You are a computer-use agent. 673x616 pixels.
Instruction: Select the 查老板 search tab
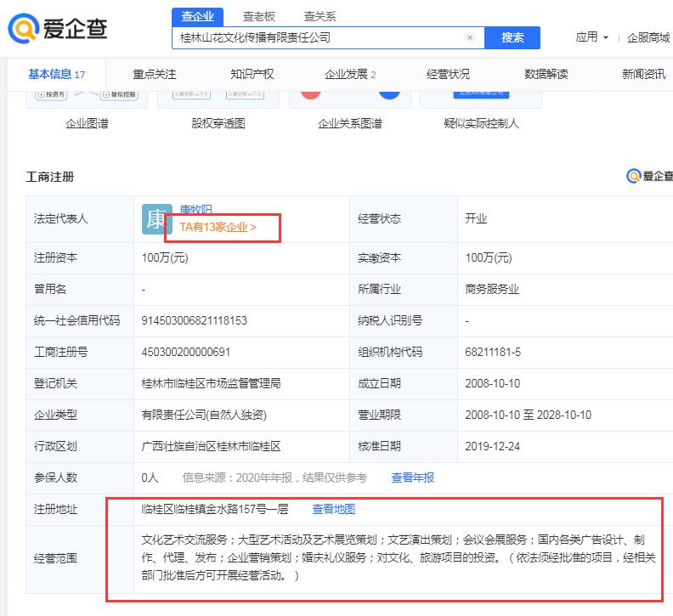(x=259, y=17)
